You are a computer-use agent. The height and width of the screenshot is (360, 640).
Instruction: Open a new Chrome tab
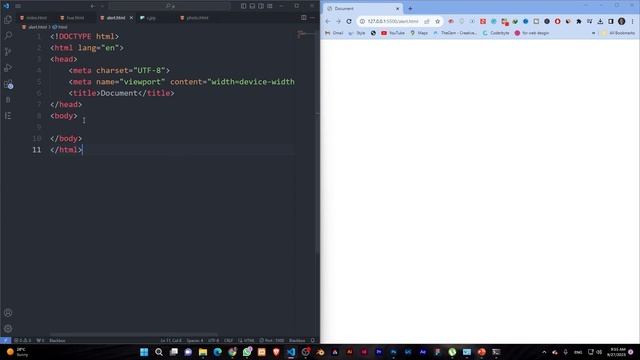coord(410,9)
